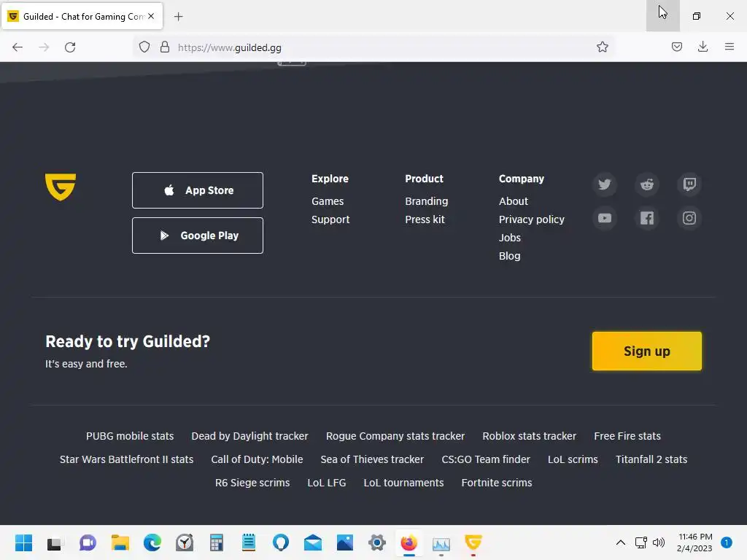This screenshot has height=560, width=747.
Task: Save page to Pocket icon
Action: [676, 47]
